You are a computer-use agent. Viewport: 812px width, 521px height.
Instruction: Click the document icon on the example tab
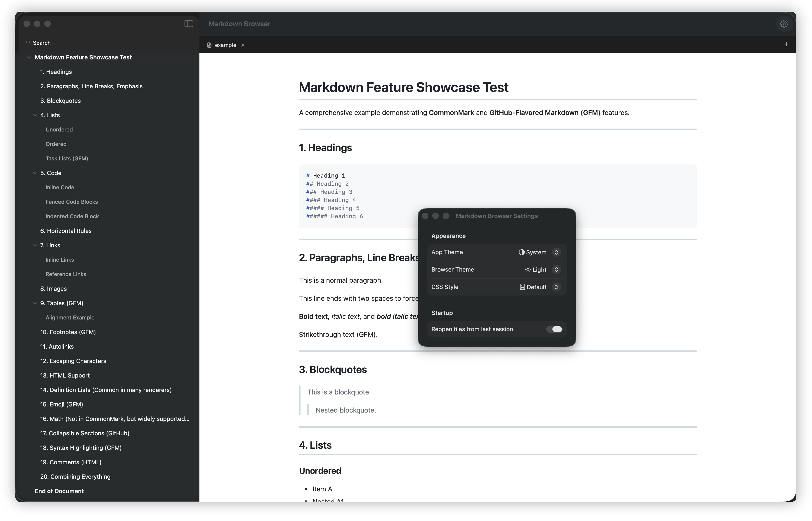coord(209,45)
